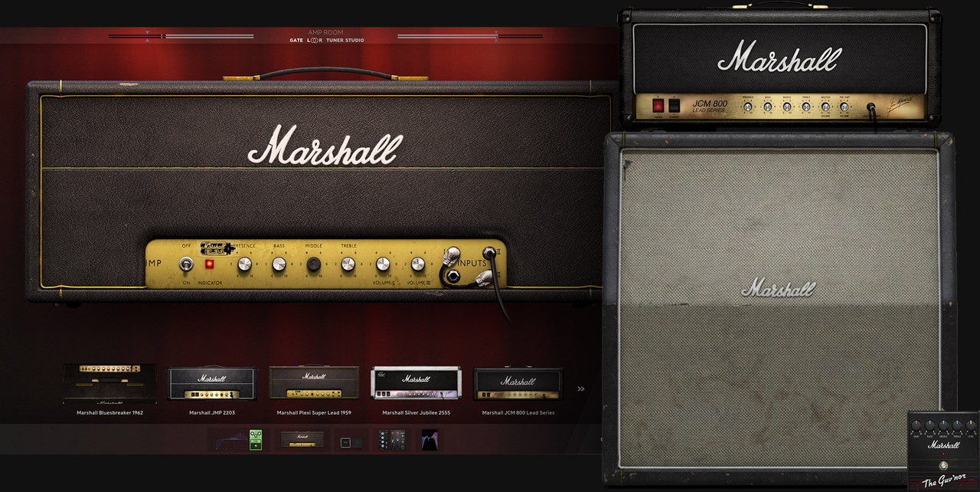Screen dimensions: 980x492
Task: Click the Treble knob on Plexi panel
Action: pyautogui.click(x=348, y=264)
